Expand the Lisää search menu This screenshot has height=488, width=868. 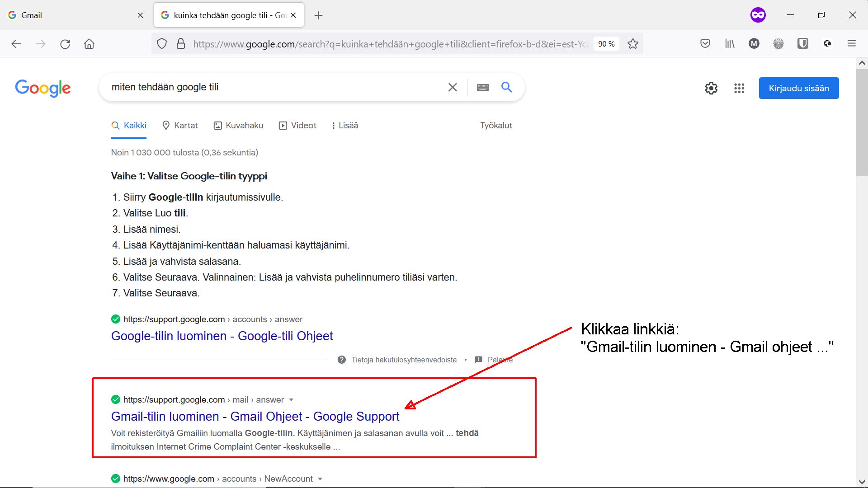pyautogui.click(x=345, y=126)
